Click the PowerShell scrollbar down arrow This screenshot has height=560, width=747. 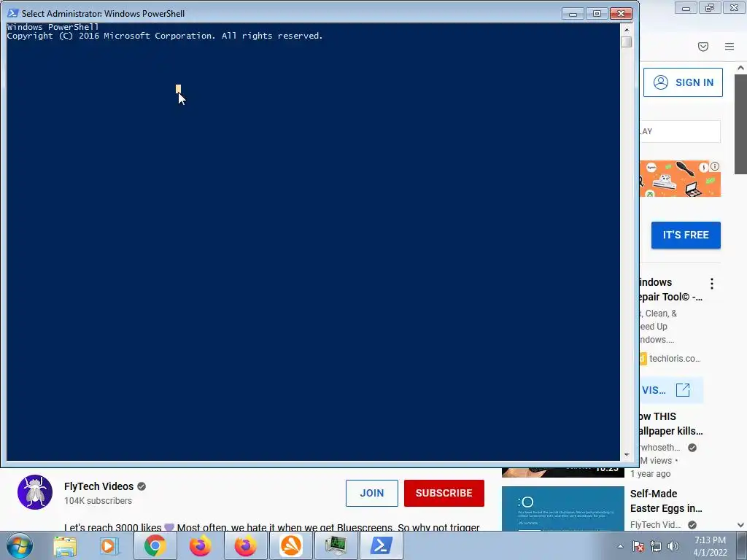pos(627,455)
